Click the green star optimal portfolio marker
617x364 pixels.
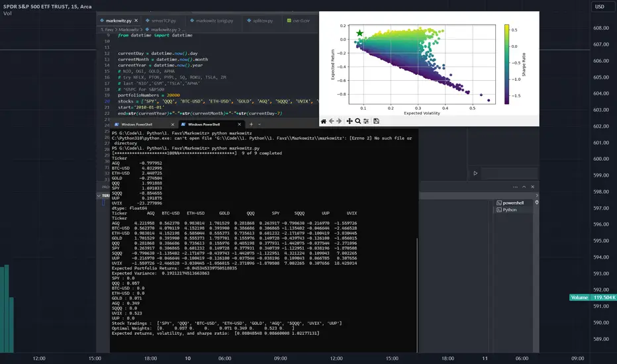359,34
